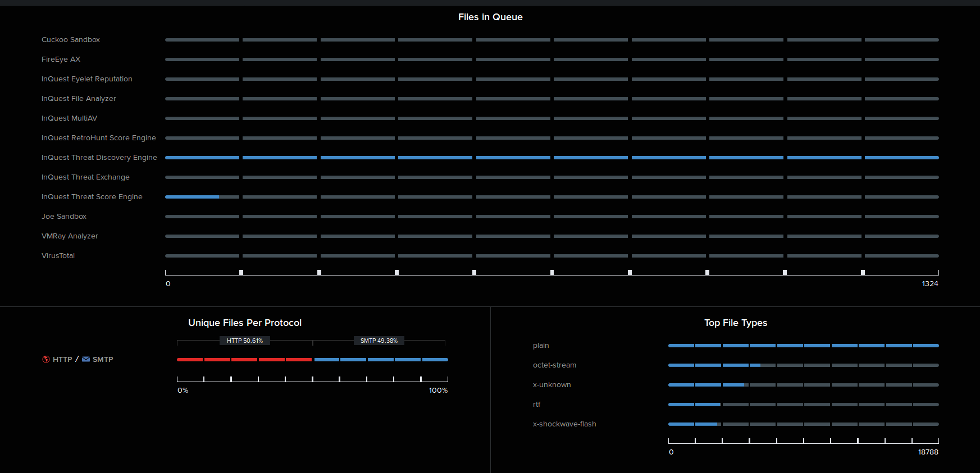Click the octet-stream file type bar
This screenshot has width=980, height=473.
804,365
